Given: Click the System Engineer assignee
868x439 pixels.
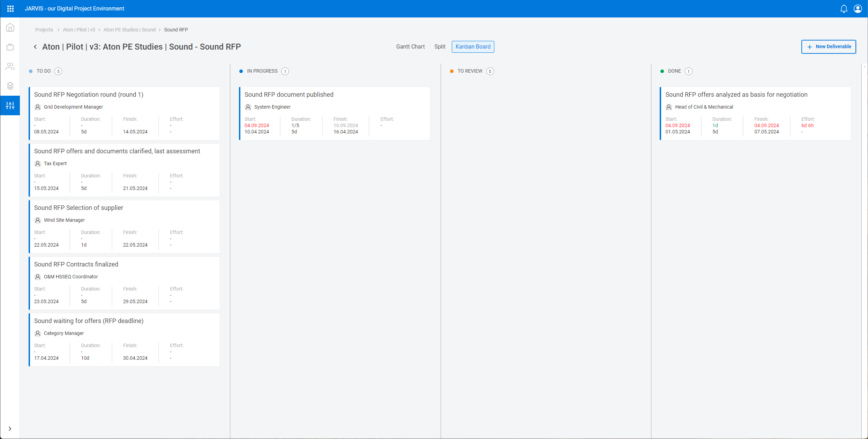Looking at the screenshot, I should [272, 107].
